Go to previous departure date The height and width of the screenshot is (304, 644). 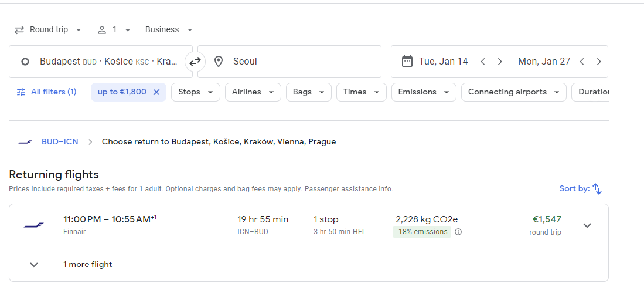[x=483, y=62]
